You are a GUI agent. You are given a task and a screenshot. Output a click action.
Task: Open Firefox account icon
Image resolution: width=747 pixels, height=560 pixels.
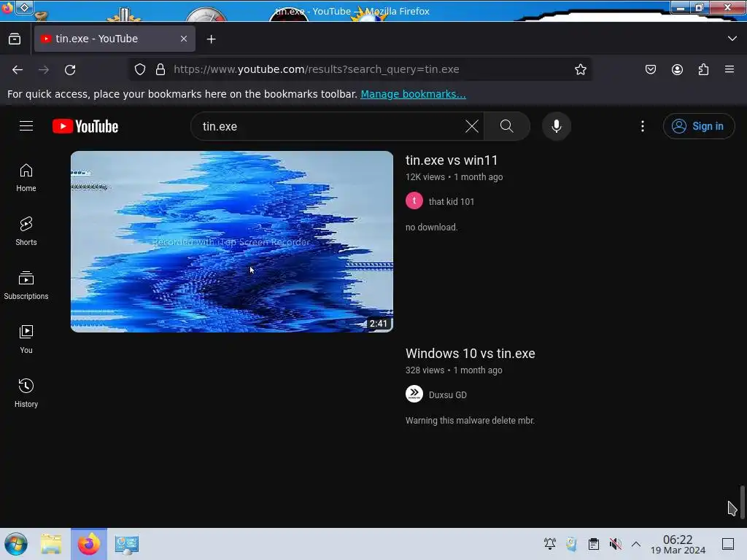[677, 69]
